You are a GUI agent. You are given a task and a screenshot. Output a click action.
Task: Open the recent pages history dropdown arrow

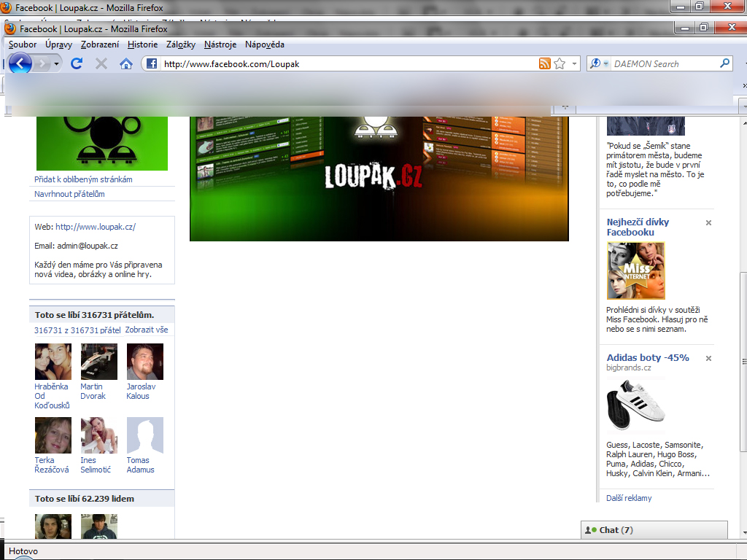pos(56,64)
